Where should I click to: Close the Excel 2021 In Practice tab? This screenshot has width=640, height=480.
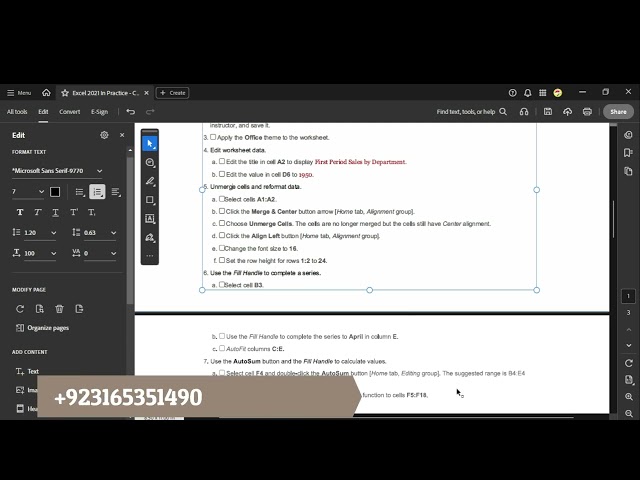click(x=147, y=93)
